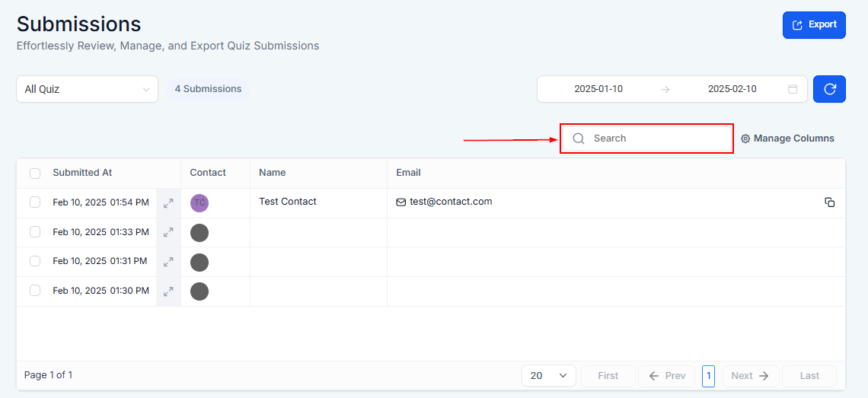Click the envelope icon before test@contact.com
The width and height of the screenshot is (868, 398).
coord(401,202)
